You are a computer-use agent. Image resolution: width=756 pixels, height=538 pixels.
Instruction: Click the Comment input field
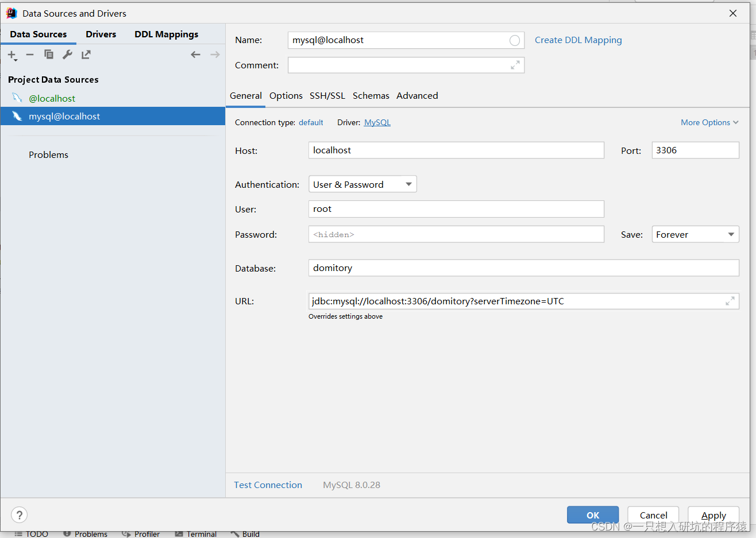coord(406,65)
